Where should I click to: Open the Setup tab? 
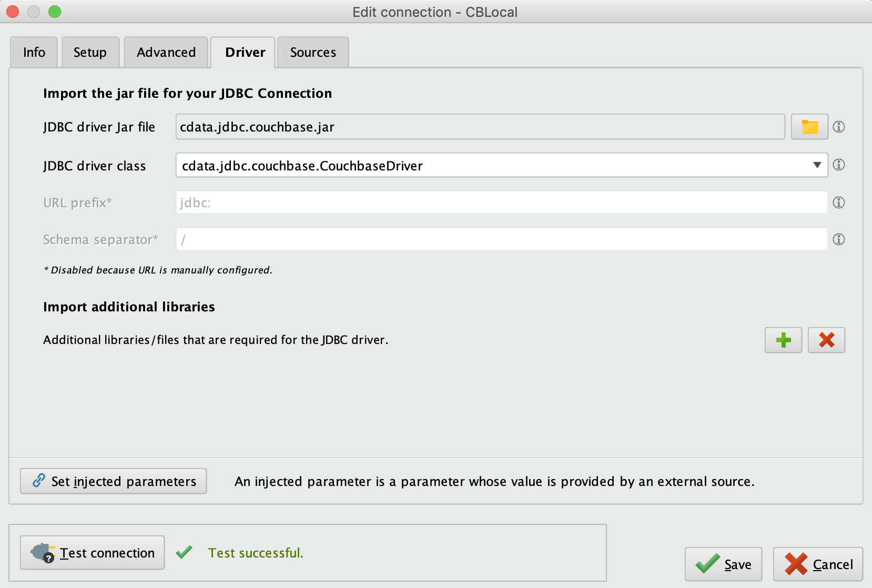click(x=90, y=52)
